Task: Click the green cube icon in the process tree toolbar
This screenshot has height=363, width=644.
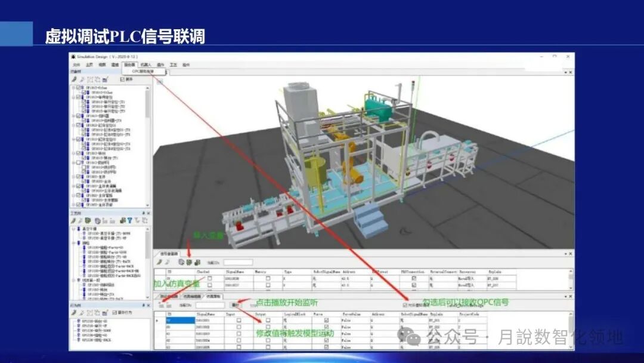Action: tap(88, 221)
